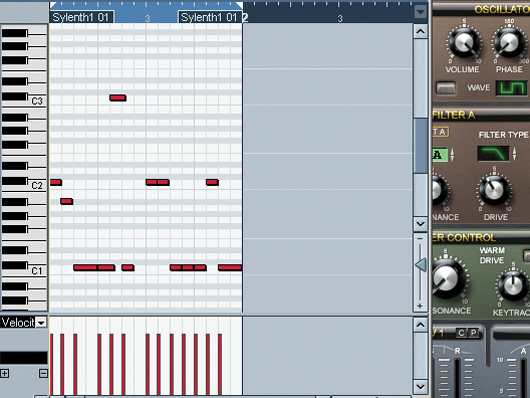
Task: Click the envelope Copy C button
Action: pos(461,333)
